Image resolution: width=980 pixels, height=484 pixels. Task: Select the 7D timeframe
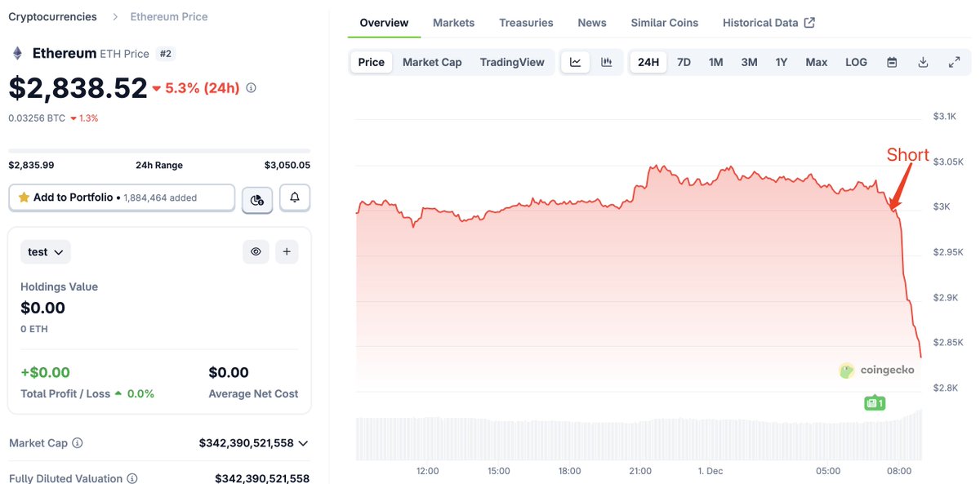[684, 61]
